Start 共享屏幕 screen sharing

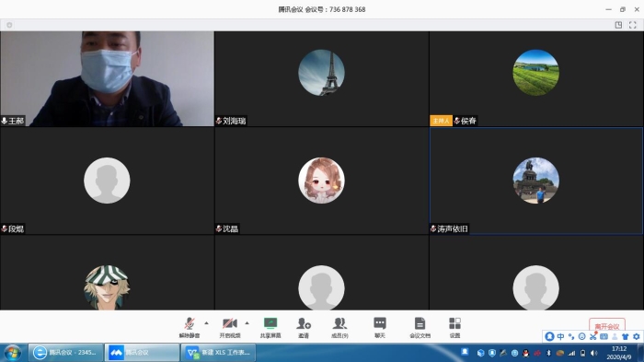click(270, 328)
